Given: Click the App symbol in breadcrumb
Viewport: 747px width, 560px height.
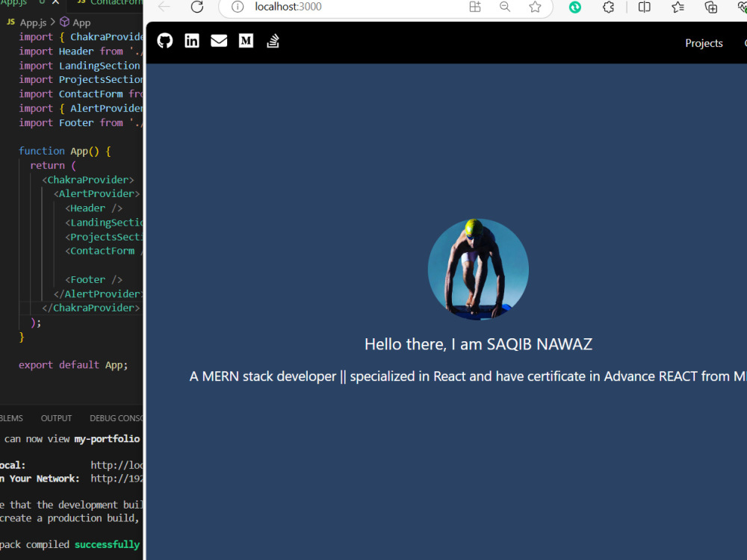Looking at the screenshot, I should pyautogui.click(x=75, y=22).
